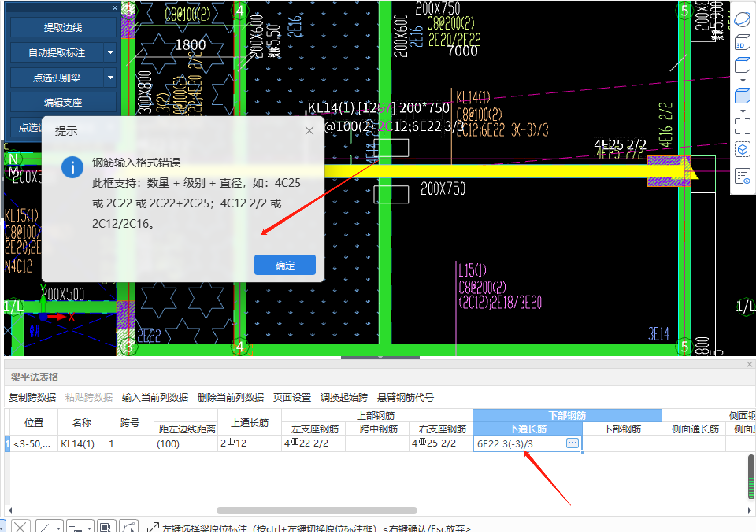
Task: Switch to 3D view icon
Action: click(x=742, y=42)
